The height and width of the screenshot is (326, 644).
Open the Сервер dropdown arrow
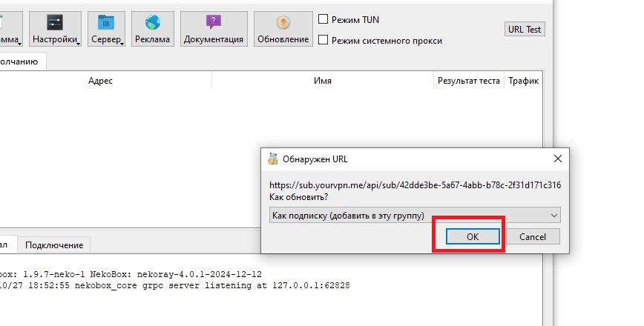point(122,43)
